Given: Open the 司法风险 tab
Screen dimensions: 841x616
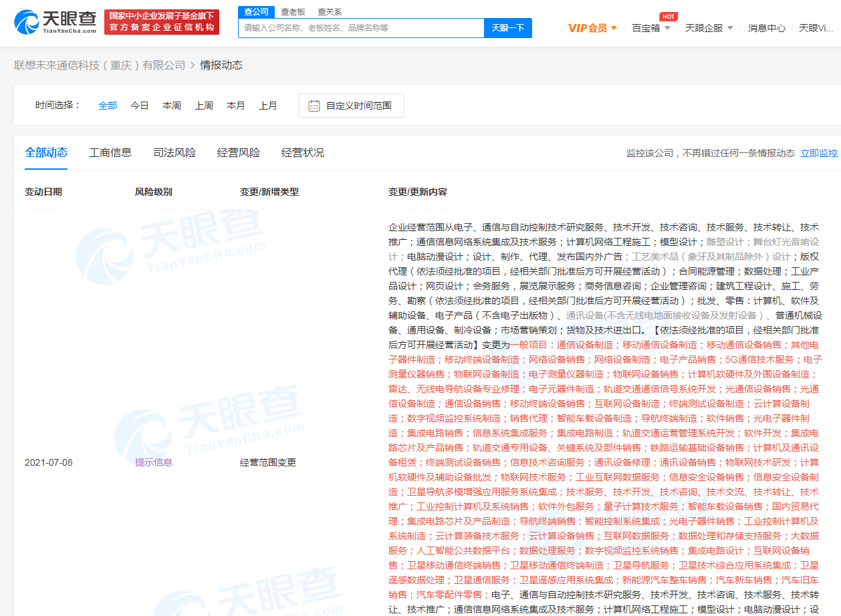Looking at the screenshot, I should (174, 152).
